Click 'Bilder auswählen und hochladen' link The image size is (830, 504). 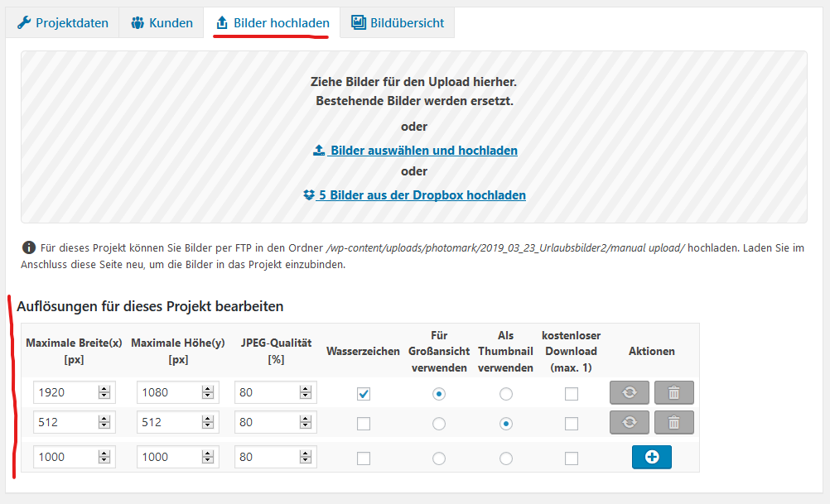415,151
